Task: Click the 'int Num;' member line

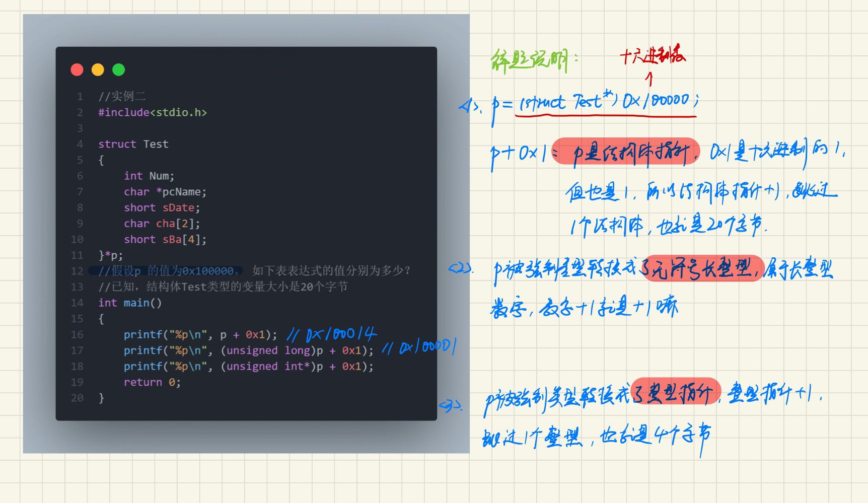Action: click(149, 176)
